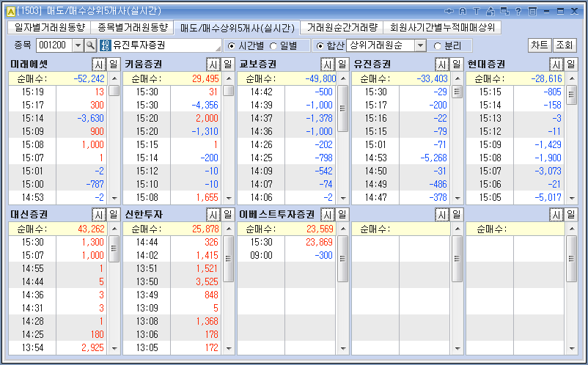Open the stock code 001200 dropdown
Image resolution: width=588 pixels, height=365 pixels.
click(78, 45)
